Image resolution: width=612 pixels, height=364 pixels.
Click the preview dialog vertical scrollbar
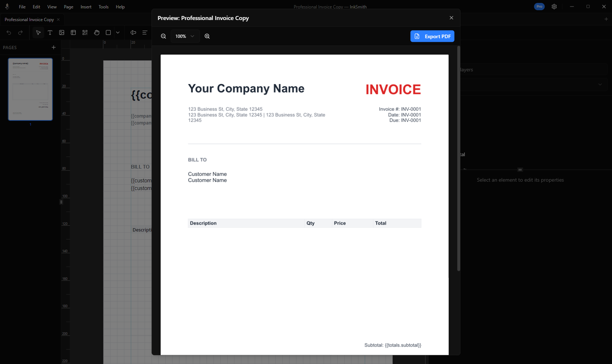[459, 158]
